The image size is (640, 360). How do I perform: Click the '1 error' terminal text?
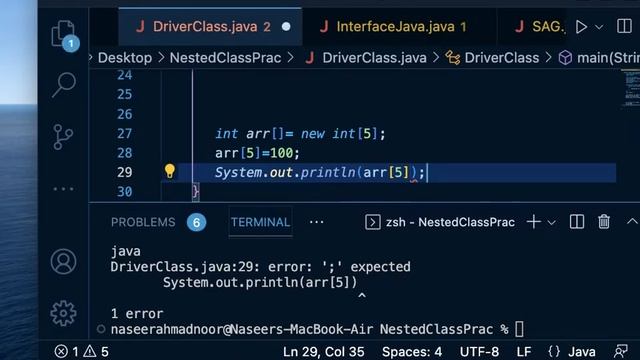[x=137, y=314]
